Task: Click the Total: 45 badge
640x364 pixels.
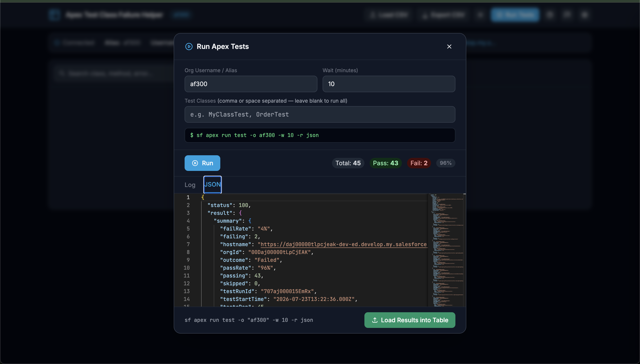Action: click(x=348, y=163)
